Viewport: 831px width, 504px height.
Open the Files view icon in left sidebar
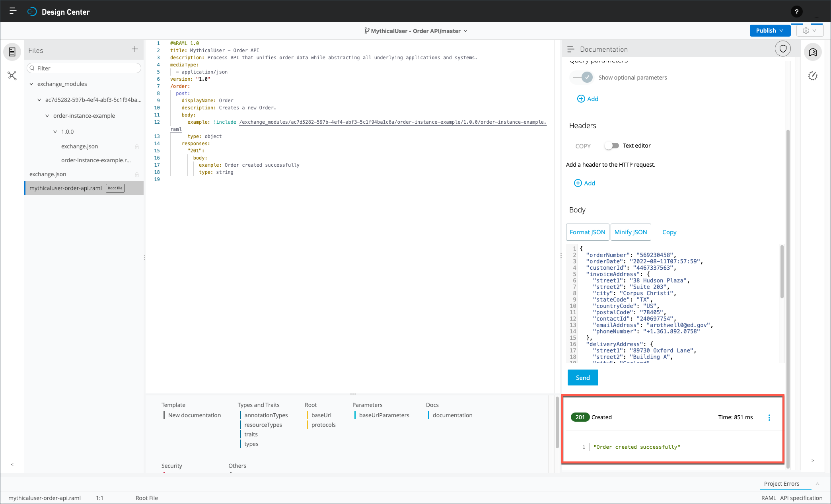(x=12, y=52)
